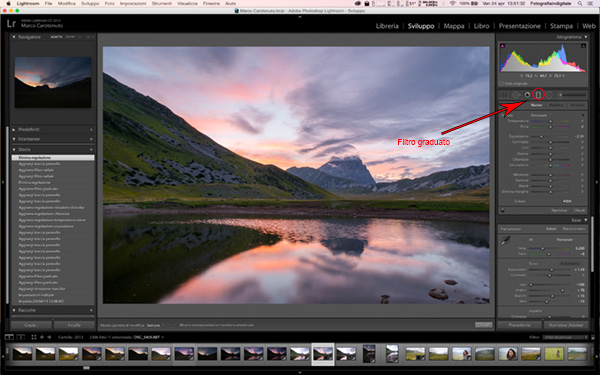Toggle the mask overlay checkbox in bottom toolbar
The width and height of the screenshot is (600, 375).
pyautogui.click(x=176, y=325)
